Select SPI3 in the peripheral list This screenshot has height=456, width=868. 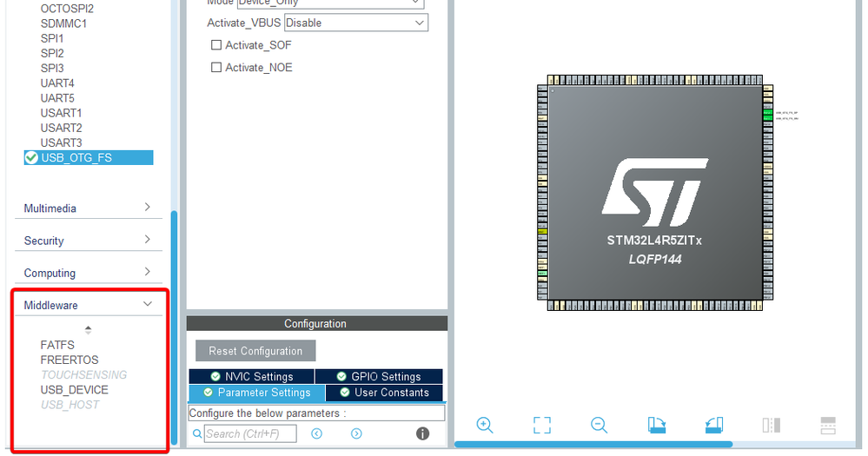pyautogui.click(x=52, y=69)
